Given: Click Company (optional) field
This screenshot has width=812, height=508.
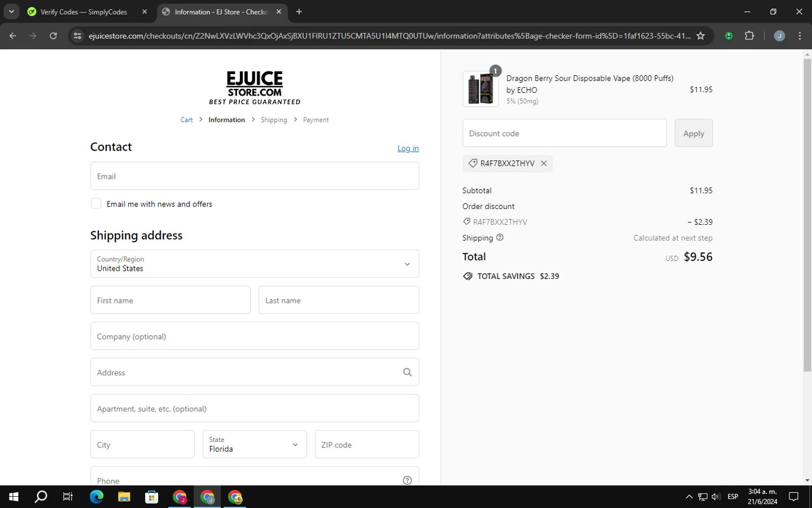Looking at the screenshot, I should coord(254,336).
